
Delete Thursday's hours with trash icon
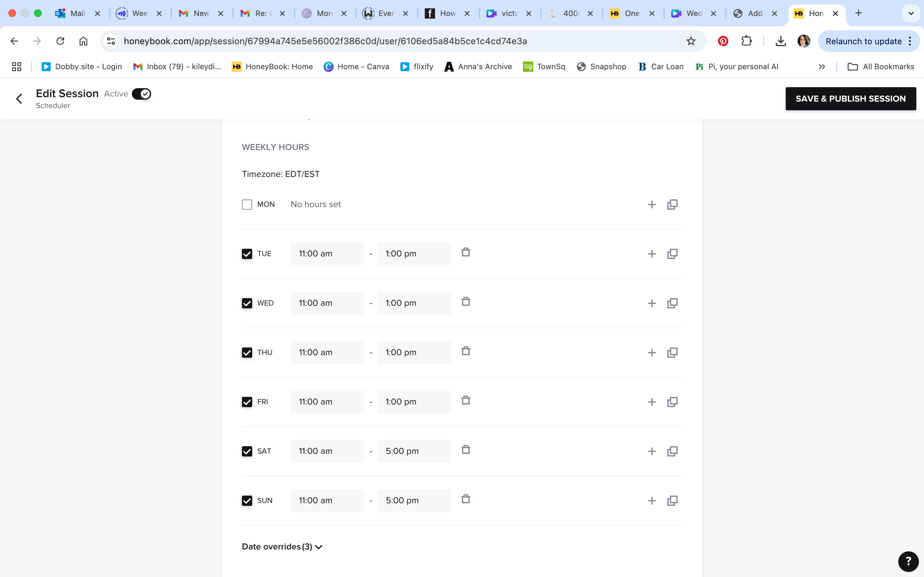coord(466,351)
